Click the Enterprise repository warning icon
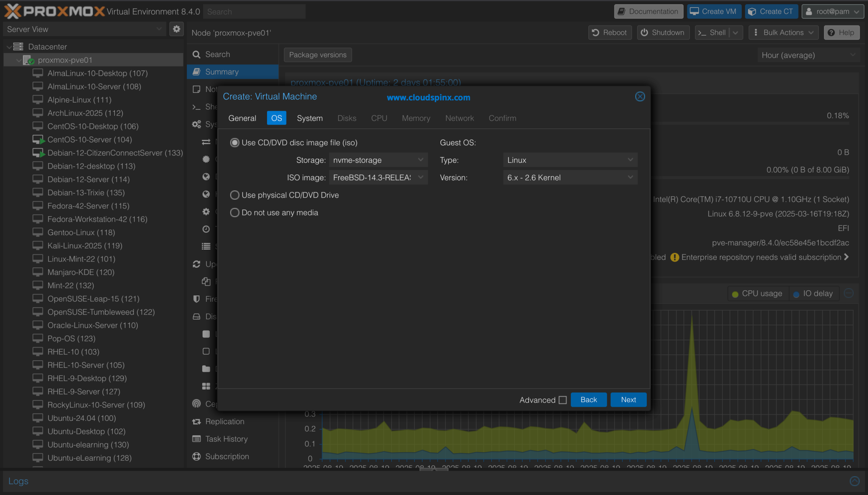The image size is (868, 495). tap(675, 257)
